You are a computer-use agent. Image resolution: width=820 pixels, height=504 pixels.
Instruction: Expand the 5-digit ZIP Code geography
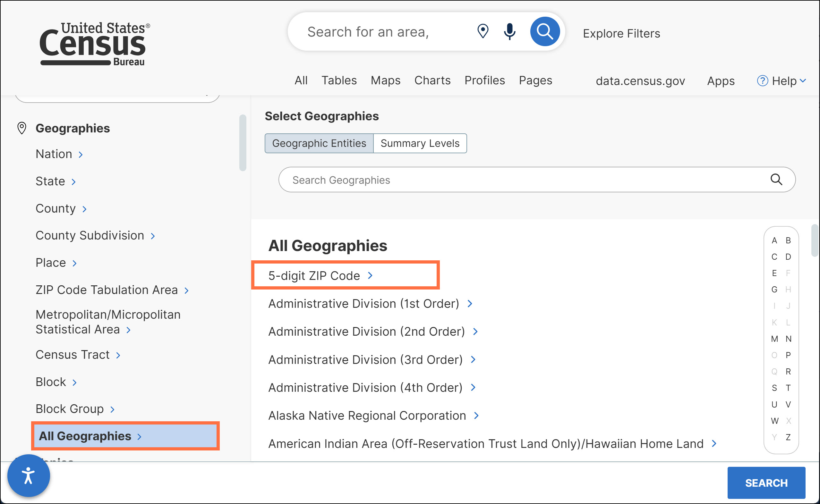[x=320, y=276]
